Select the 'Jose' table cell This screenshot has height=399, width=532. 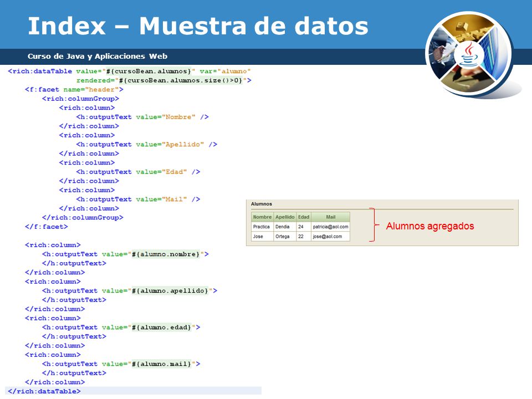[262, 237]
